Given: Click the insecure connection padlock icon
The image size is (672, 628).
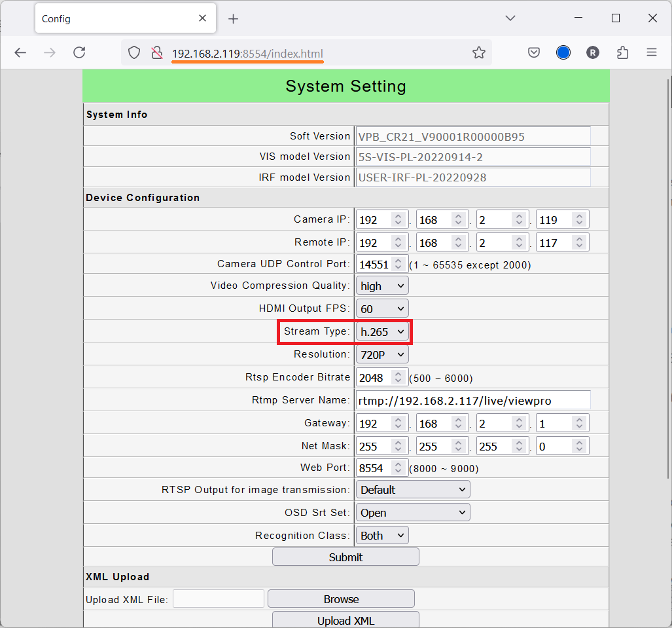Looking at the screenshot, I should pos(156,53).
